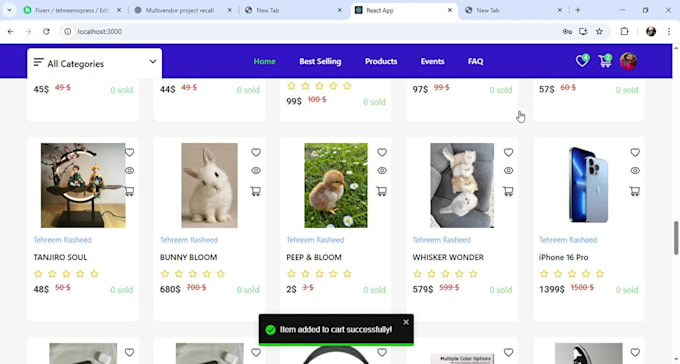Image resolution: width=680 pixels, height=364 pixels.
Task: Open Events navigation item
Action: pos(432,61)
